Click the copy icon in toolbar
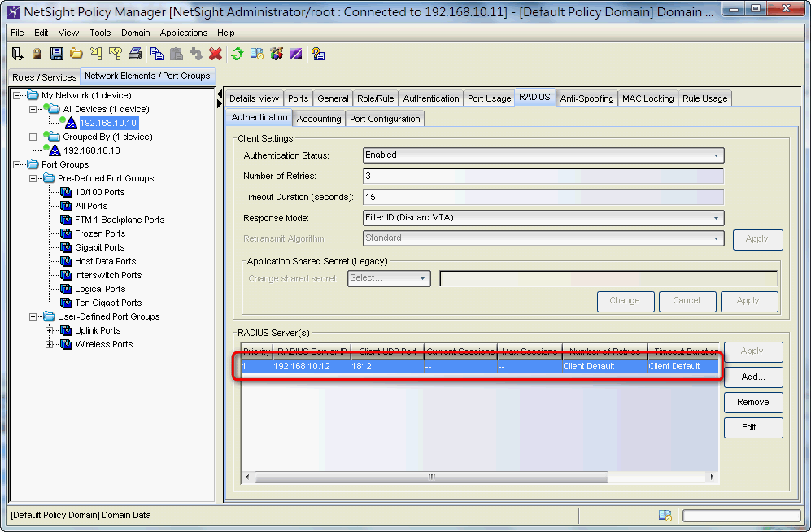This screenshot has height=532, width=811. coord(157,54)
